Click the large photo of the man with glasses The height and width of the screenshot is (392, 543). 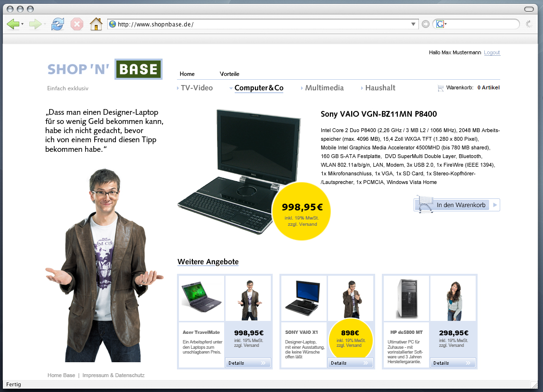(x=104, y=265)
